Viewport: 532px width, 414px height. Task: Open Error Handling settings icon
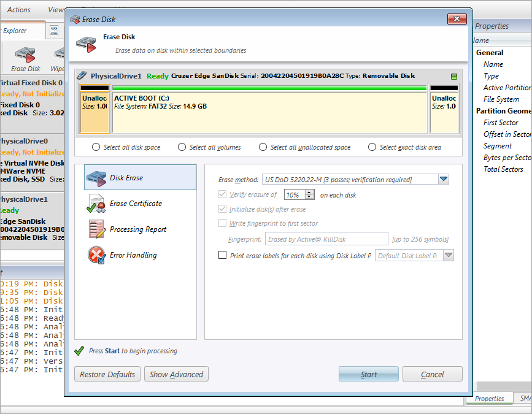96,255
